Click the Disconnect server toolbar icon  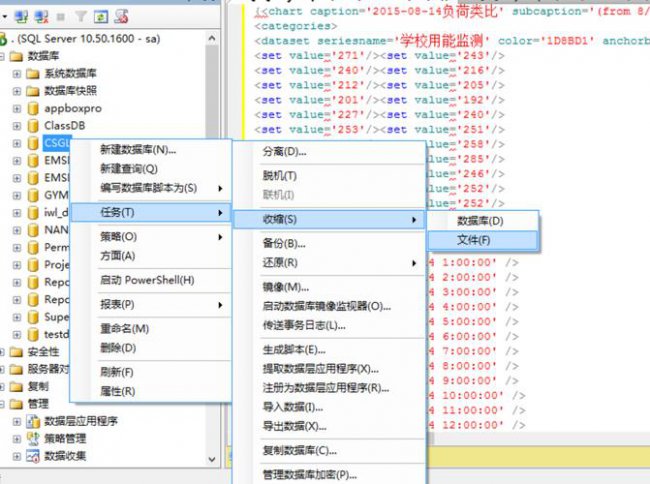pos(41,17)
